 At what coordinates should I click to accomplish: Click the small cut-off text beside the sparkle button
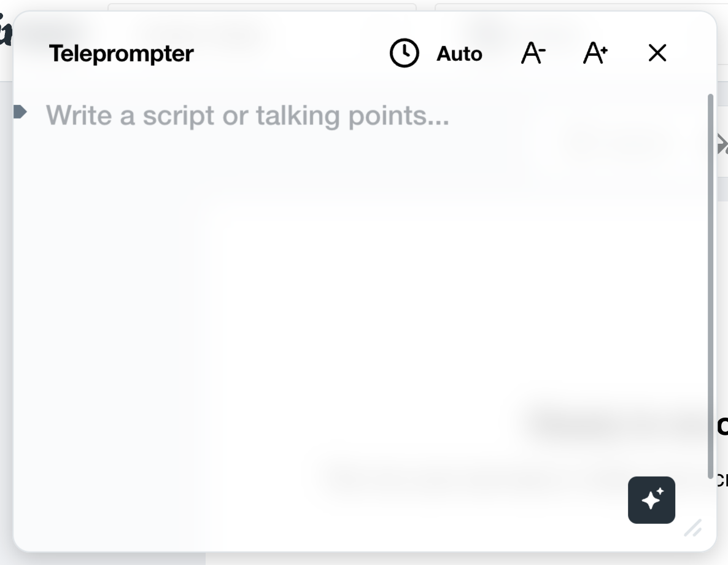(722, 479)
